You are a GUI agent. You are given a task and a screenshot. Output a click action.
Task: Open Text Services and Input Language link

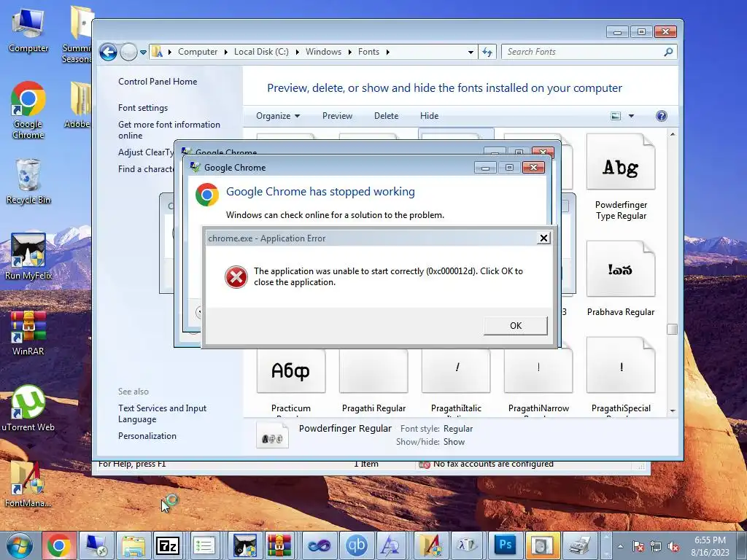click(163, 413)
